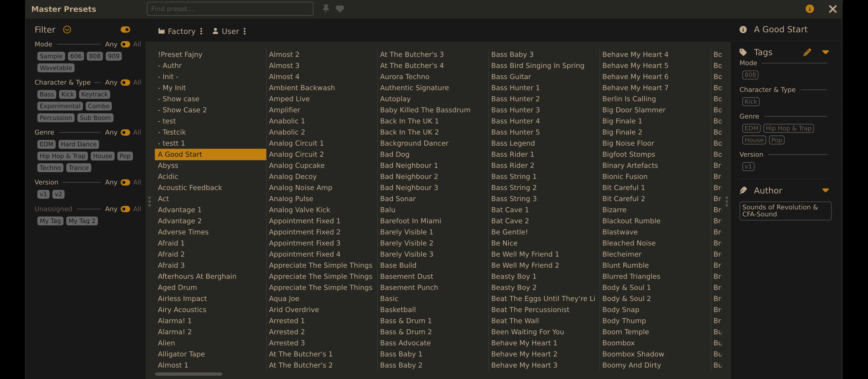
Task: Collapse the Tags section arrow
Action: (x=826, y=52)
